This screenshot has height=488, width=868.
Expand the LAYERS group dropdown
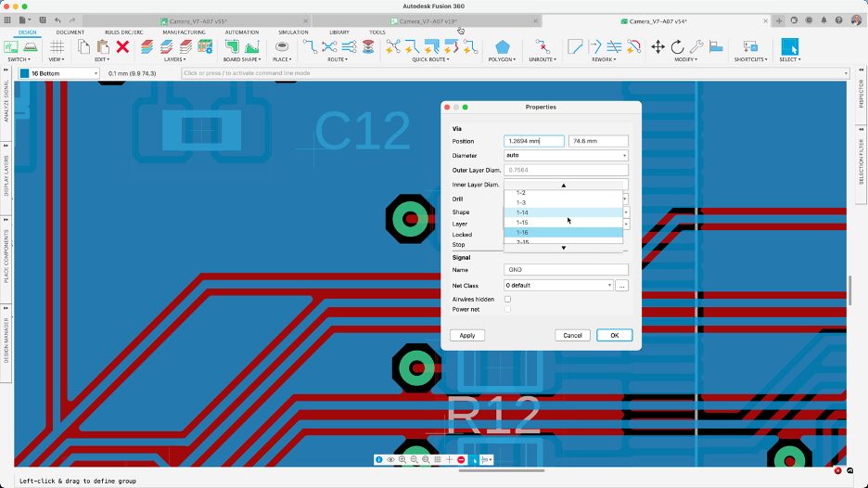coord(175,59)
